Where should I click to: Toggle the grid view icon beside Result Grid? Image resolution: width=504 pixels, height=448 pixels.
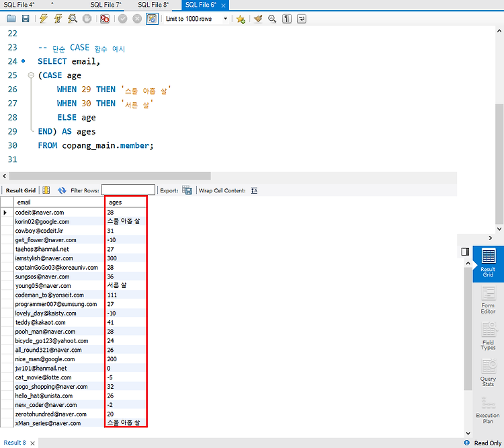(46, 190)
